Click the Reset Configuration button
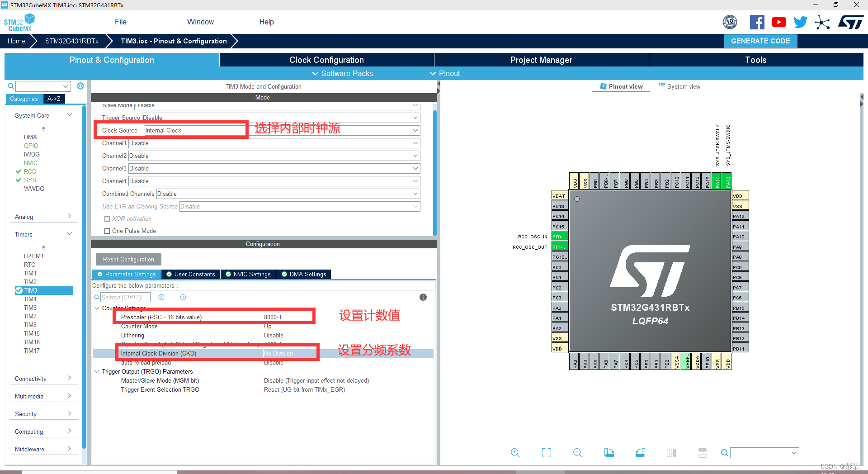The height and width of the screenshot is (474, 868). click(128, 259)
